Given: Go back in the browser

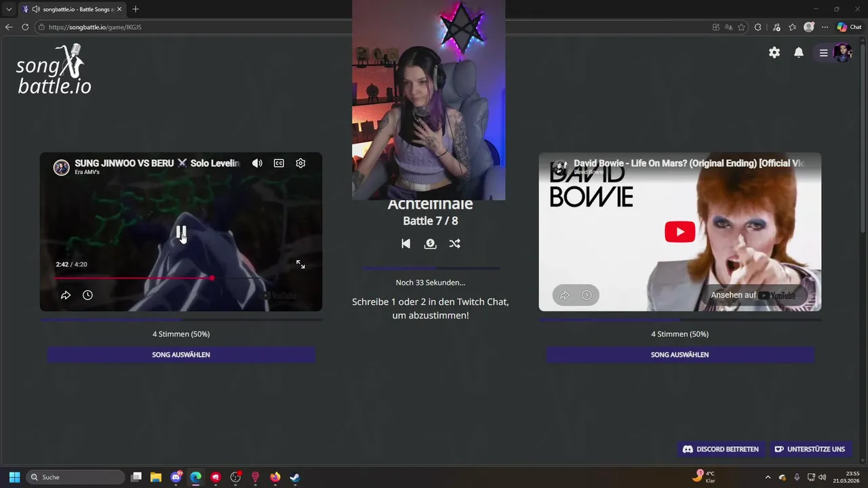Looking at the screenshot, I should [x=9, y=27].
